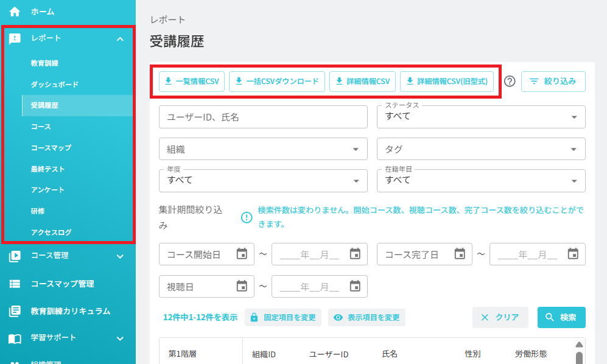607x364 pixels.
Task: Click the レポート breadcrumb text
Action: (167, 19)
